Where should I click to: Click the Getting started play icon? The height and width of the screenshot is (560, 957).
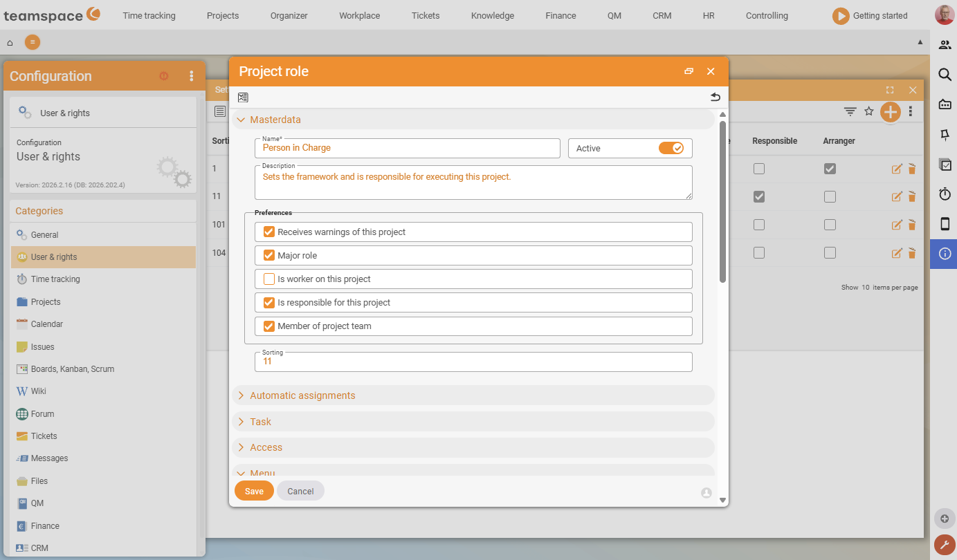(x=840, y=16)
